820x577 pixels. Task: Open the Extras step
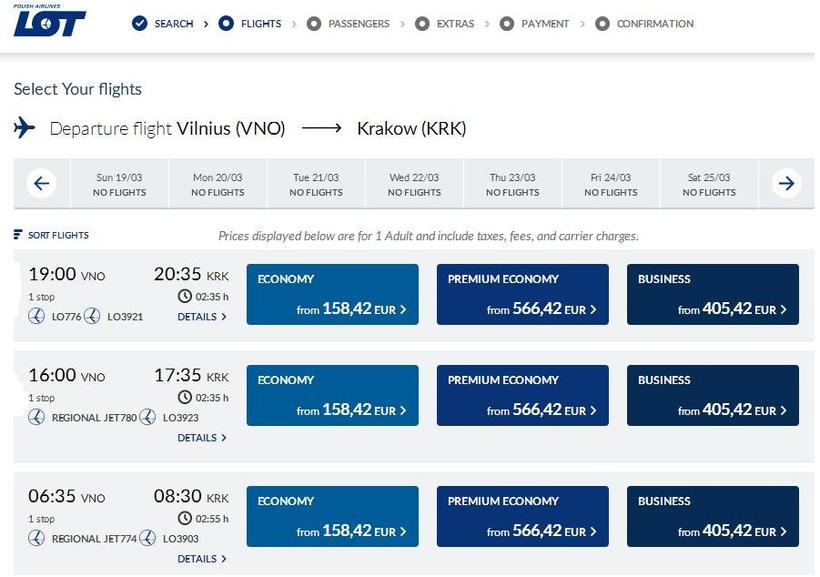[x=455, y=24]
